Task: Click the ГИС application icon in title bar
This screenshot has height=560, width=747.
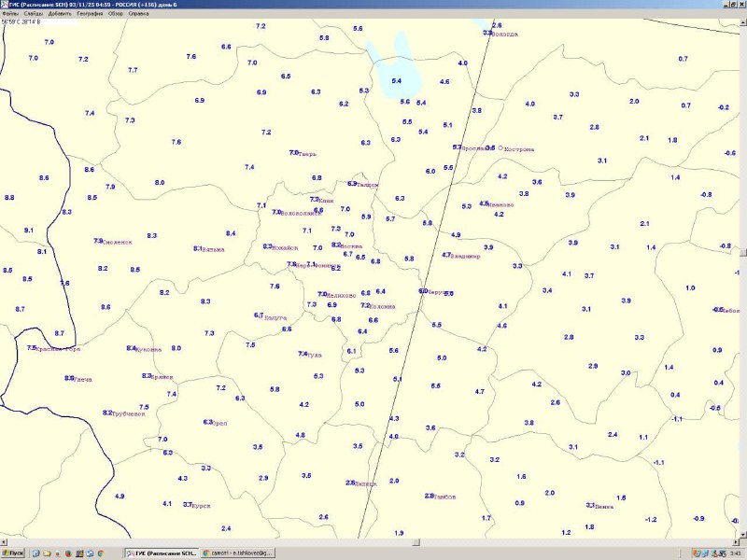Action: [x=5, y=5]
